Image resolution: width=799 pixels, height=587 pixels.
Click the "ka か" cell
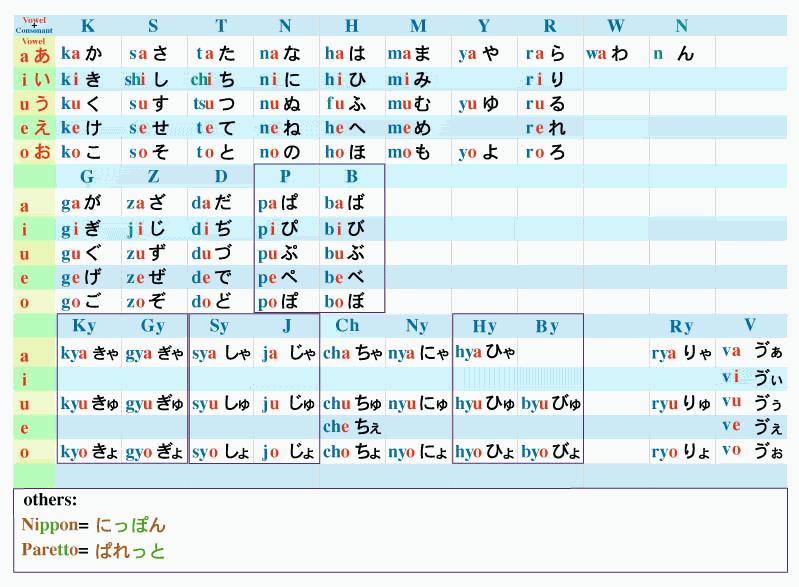pyautogui.click(x=82, y=54)
